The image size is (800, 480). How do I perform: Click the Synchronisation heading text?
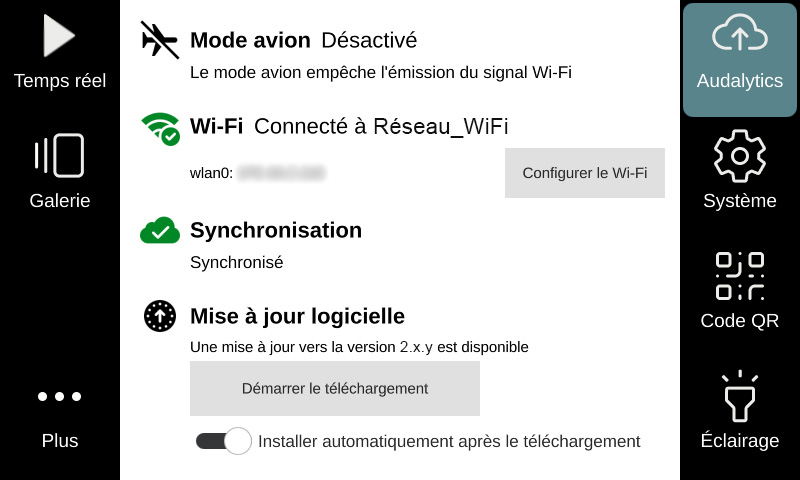[276, 230]
